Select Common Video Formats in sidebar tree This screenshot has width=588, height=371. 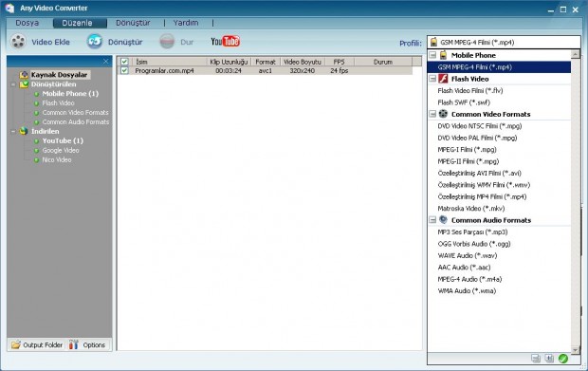click(75, 113)
